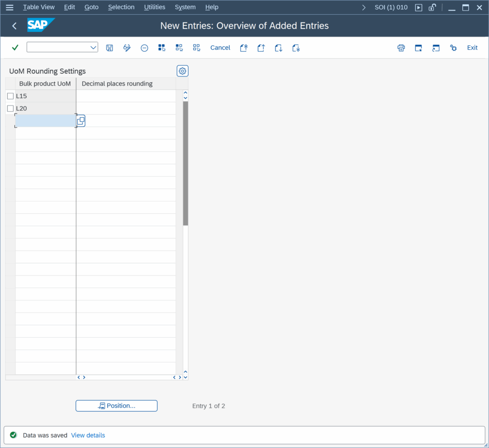Click the green Enter checkmark icon
This screenshot has height=448, width=489.
pos(15,47)
